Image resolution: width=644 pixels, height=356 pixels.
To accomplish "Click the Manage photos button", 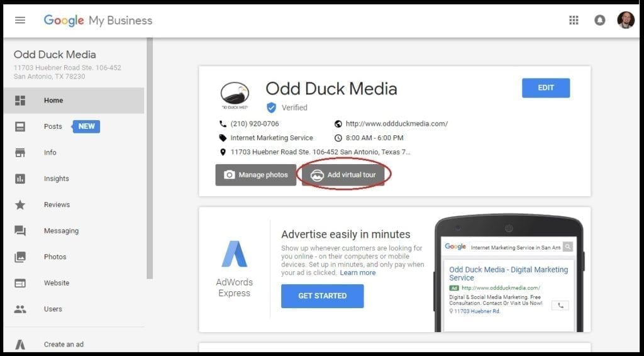I will tap(255, 175).
